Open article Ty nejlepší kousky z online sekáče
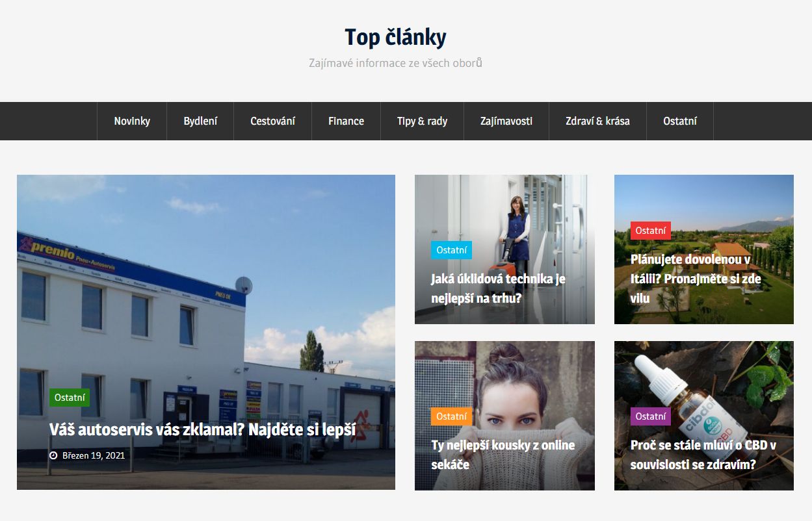This screenshot has height=521, width=812. 503,455
